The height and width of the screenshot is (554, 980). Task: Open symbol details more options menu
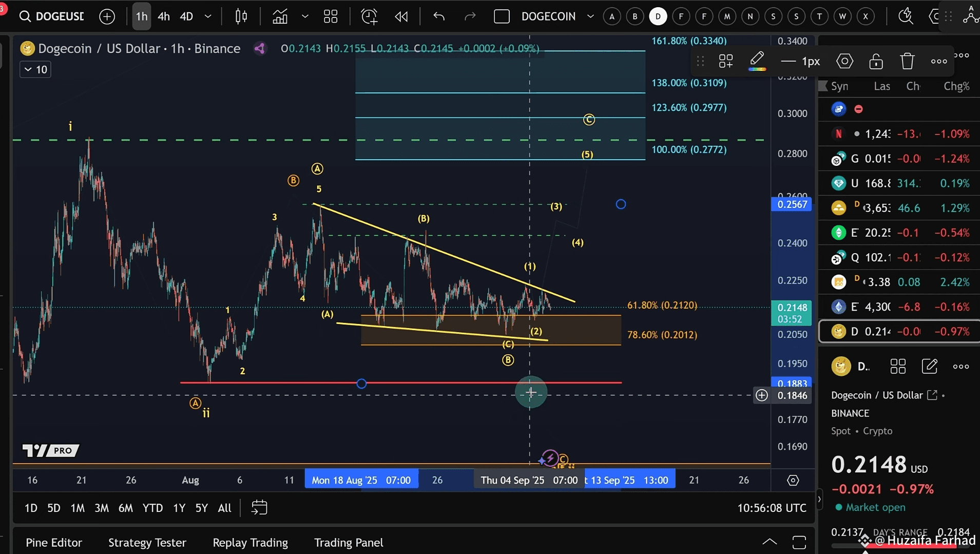pyautogui.click(x=961, y=366)
